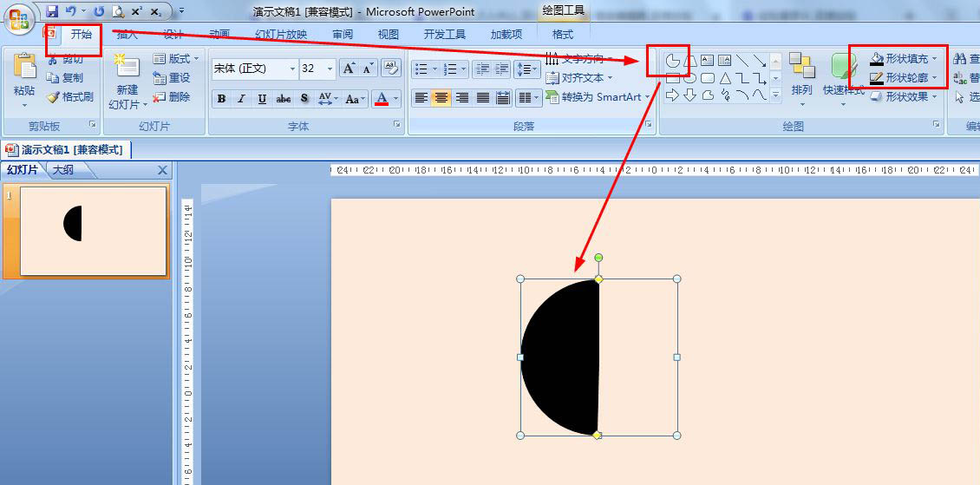Decrease font size with the small A
This screenshot has width=980, height=485.
368,69
